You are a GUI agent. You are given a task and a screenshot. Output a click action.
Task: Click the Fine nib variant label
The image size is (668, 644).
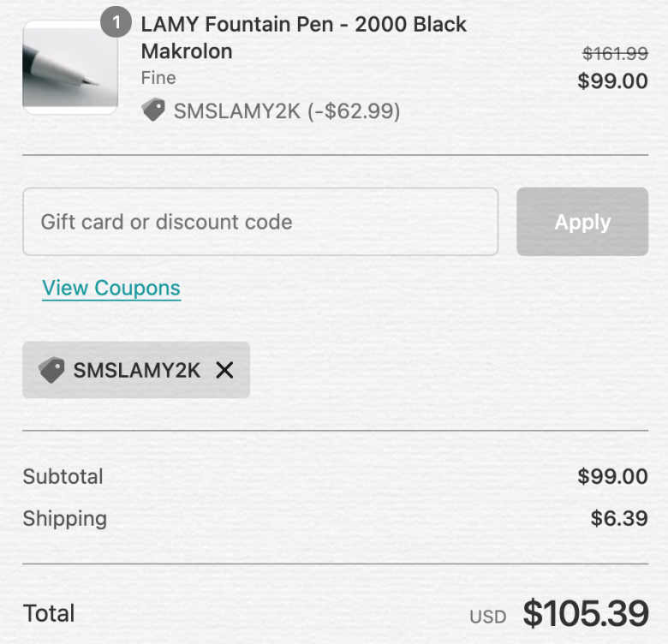coord(158,78)
